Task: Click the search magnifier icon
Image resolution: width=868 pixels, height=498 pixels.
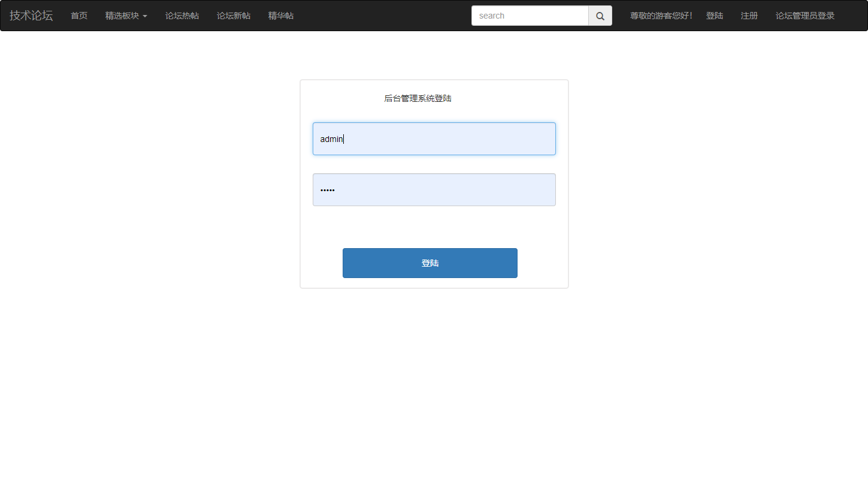Action: [600, 16]
